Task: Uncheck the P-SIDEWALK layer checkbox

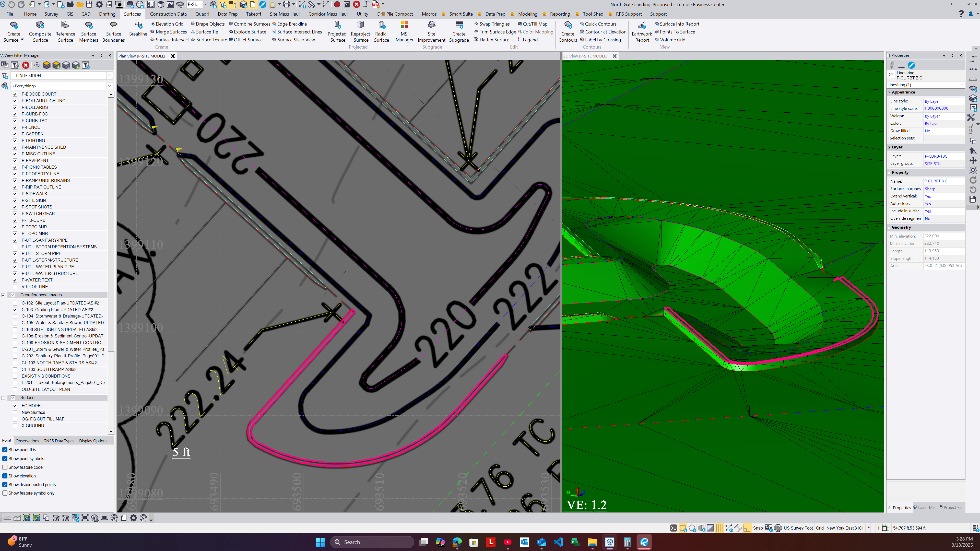Action: 15,194
